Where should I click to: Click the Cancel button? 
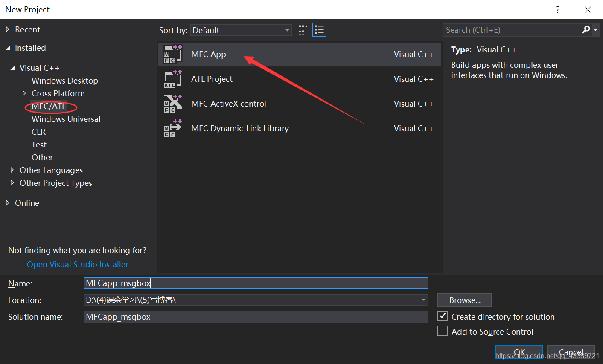click(x=571, y=352)
